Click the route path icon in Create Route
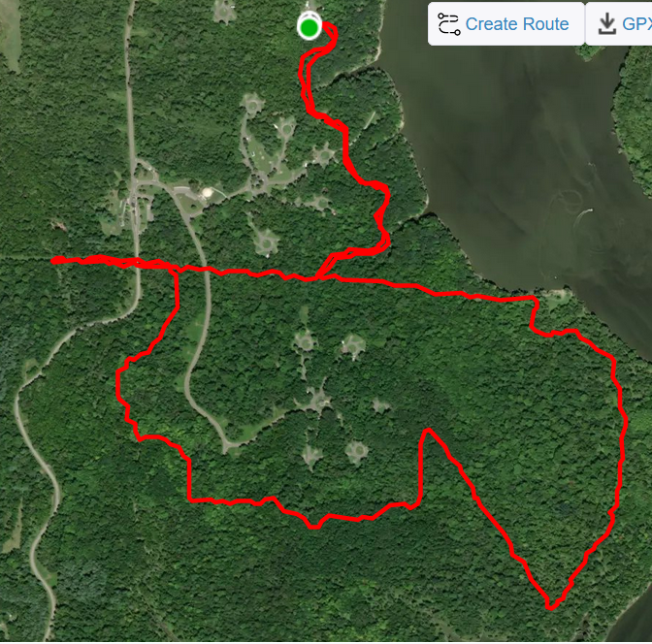 tap(448, 24)
